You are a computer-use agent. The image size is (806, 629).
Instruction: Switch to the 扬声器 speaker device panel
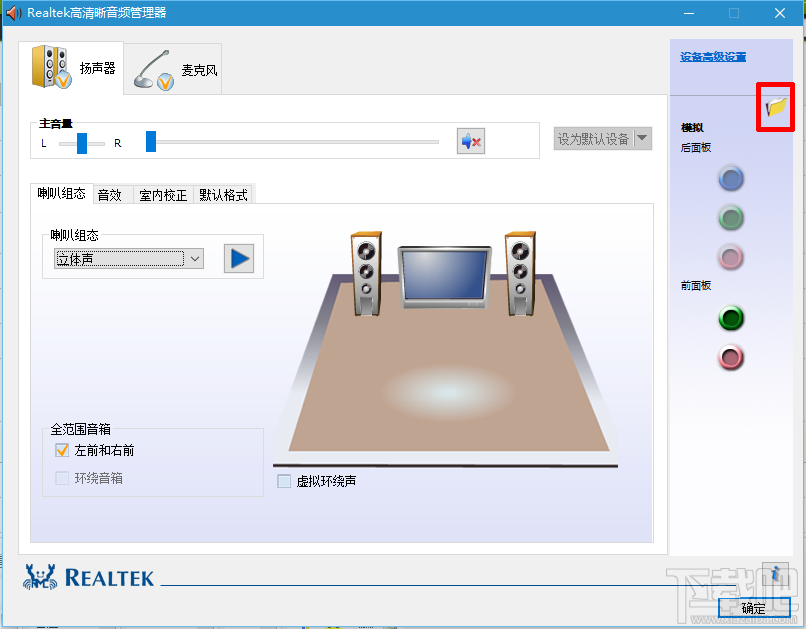click(72, 68)
